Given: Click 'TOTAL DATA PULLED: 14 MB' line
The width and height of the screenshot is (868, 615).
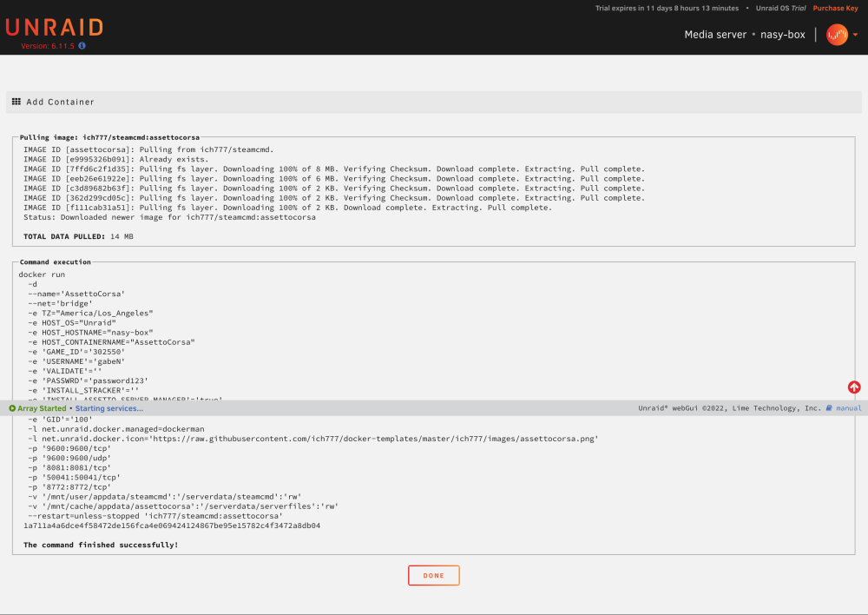Looking at the screenshot, I should click(78, 236).
